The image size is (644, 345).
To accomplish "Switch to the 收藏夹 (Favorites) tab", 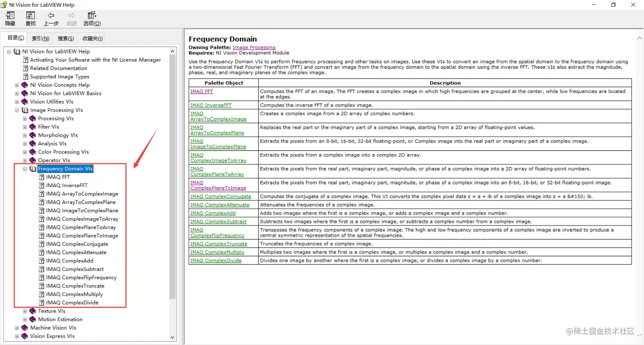I will (92, 38).
